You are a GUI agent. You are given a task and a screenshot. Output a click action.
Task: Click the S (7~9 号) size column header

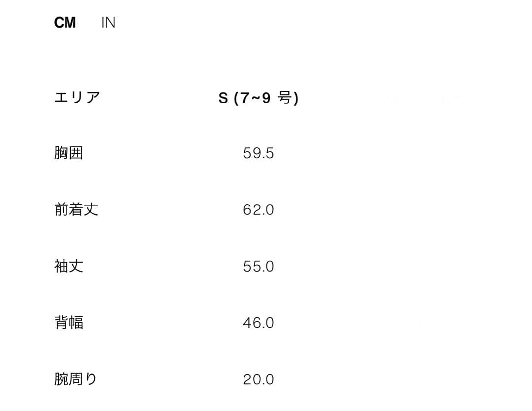[x=260, y=97]
